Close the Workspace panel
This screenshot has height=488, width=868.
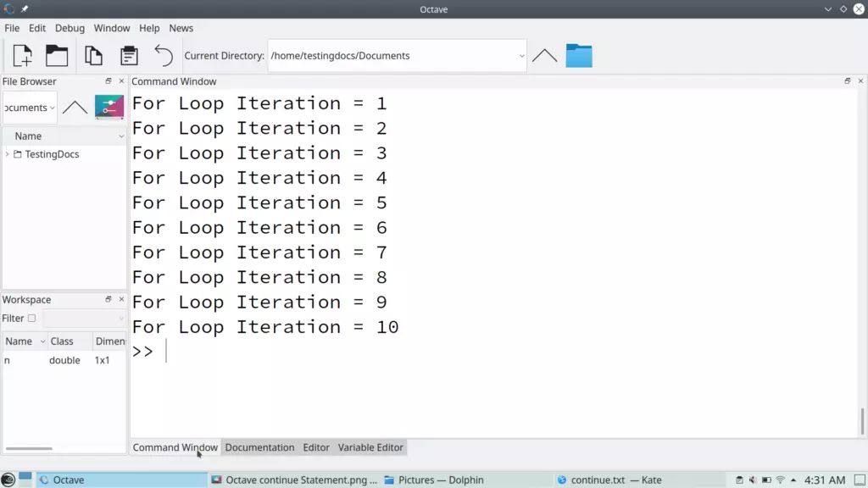click(122, 299)
